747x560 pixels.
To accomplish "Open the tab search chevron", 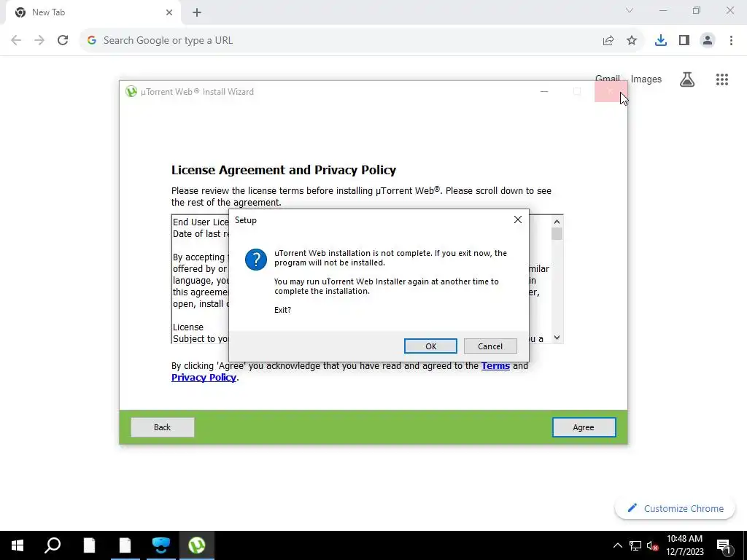I will [630, 10].
